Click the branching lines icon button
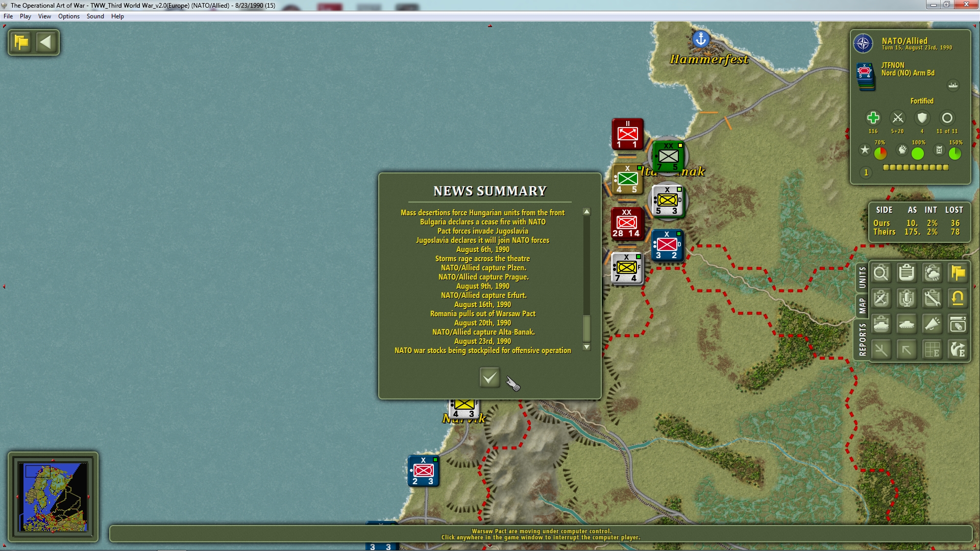 (x=881, y=350)
